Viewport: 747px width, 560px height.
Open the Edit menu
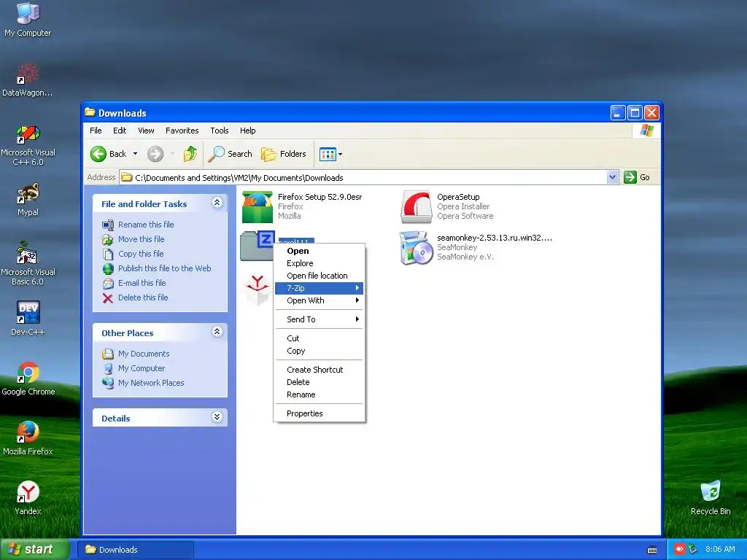[x=120, y=131]
